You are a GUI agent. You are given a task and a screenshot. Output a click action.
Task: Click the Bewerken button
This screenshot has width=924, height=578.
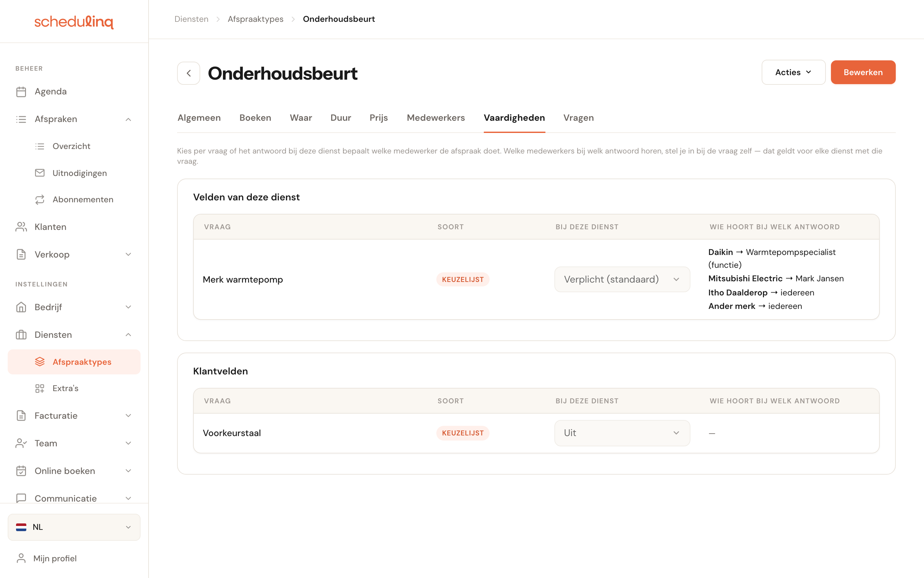pyautogui.click(x=863, y=72)
